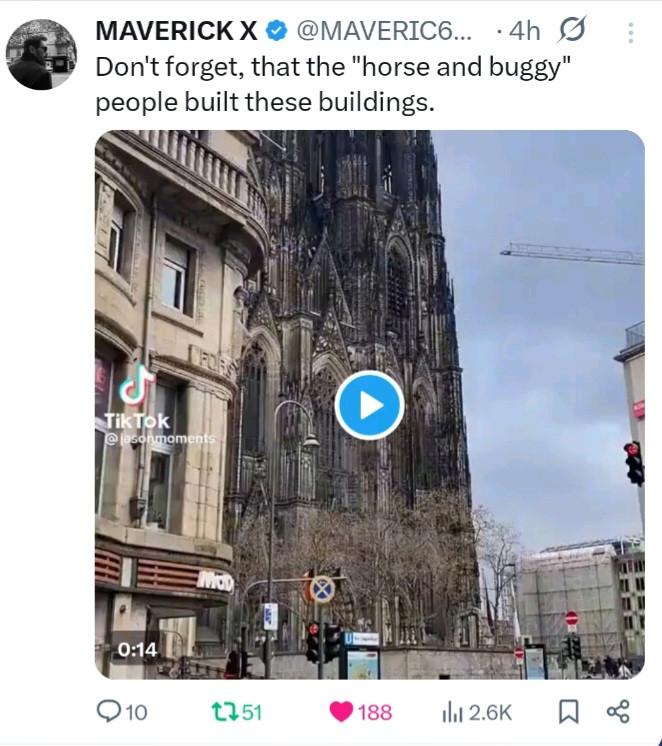662x746 pixels.
Task: Click the 51 reposts count
Action: pyautogui.click(x=252, y=712)
